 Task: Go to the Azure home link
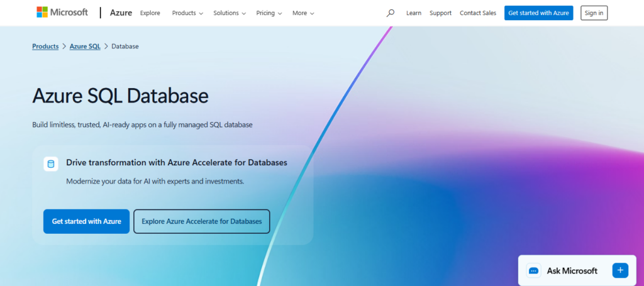[121, 13]
